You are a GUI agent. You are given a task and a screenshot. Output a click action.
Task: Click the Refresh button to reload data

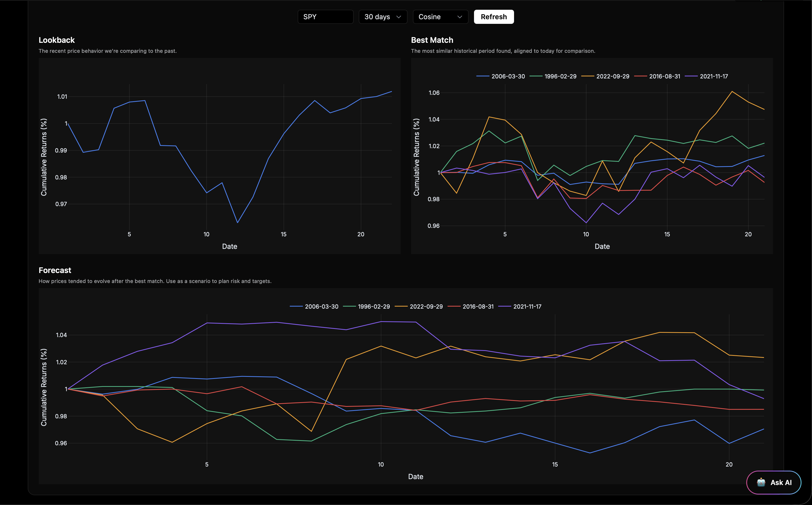494,16
